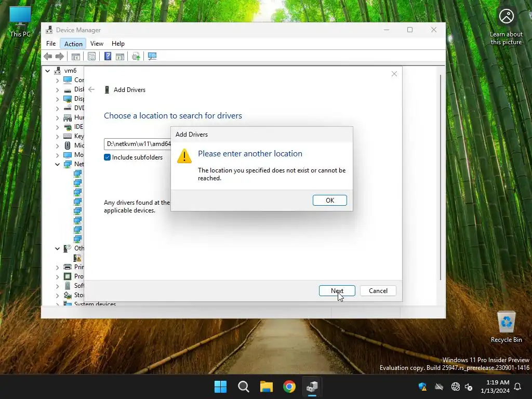Select the 'Key' keyboards tree item
The image size is (532, 399).
click(79, 136)
